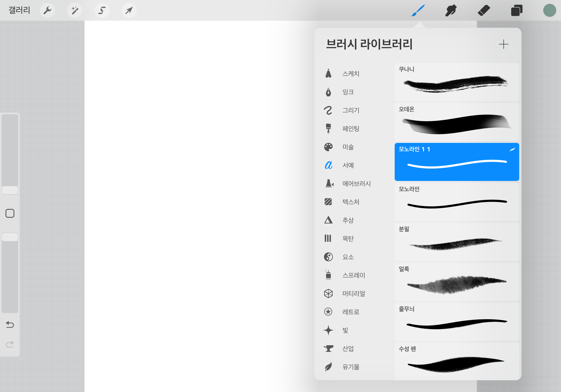Image resolution: width=561 pixels, height=392 pixels.
Task: Undo with the sidebar undo arrow
Action: [10, 325]
